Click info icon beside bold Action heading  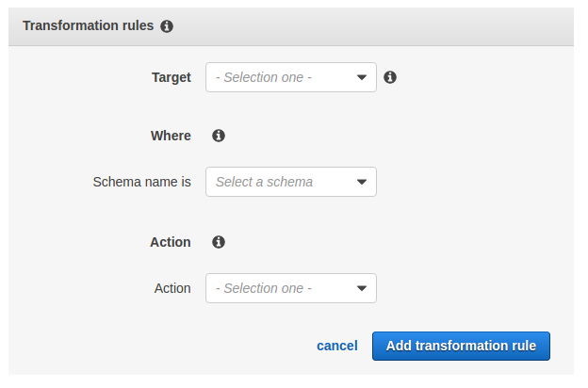coord(219,242)
